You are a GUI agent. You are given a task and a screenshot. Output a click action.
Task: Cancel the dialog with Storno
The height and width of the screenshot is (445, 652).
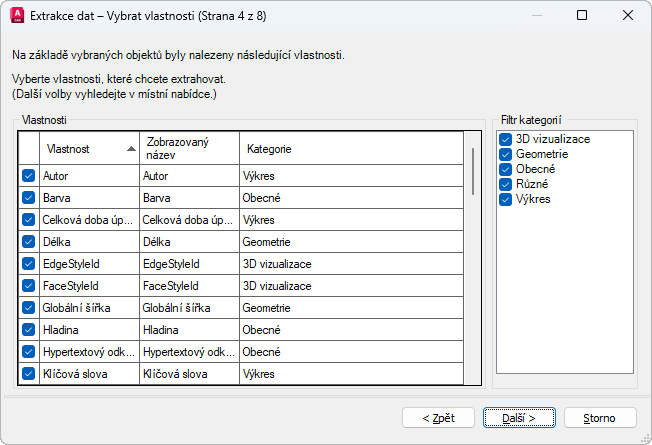pos(600,417)
